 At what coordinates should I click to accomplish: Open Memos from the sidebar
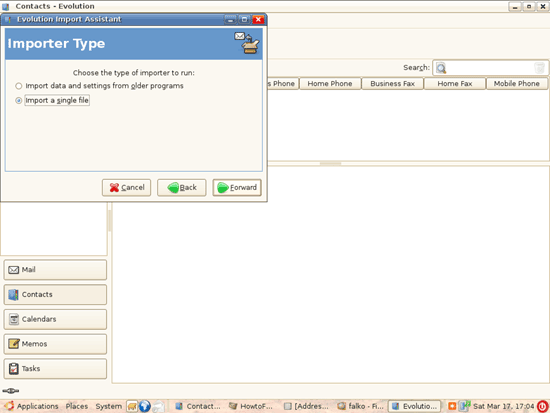point(55,344)
